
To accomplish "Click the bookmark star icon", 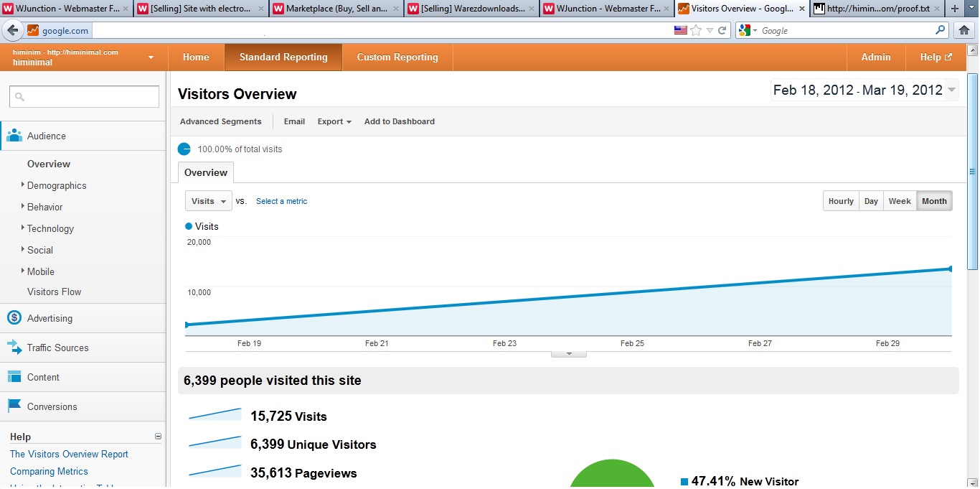I will click(696, 30).
